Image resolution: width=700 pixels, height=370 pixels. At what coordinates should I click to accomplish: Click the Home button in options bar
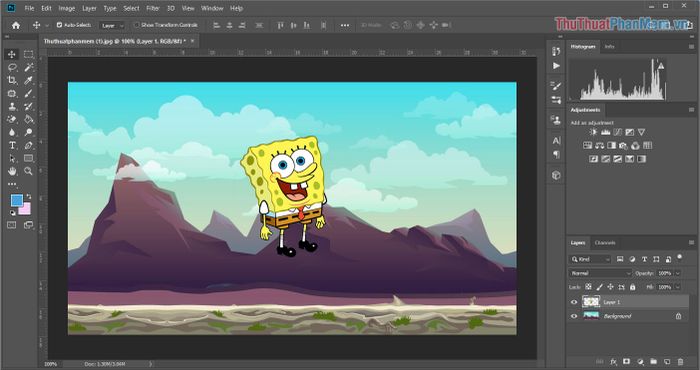coord(16,25)
